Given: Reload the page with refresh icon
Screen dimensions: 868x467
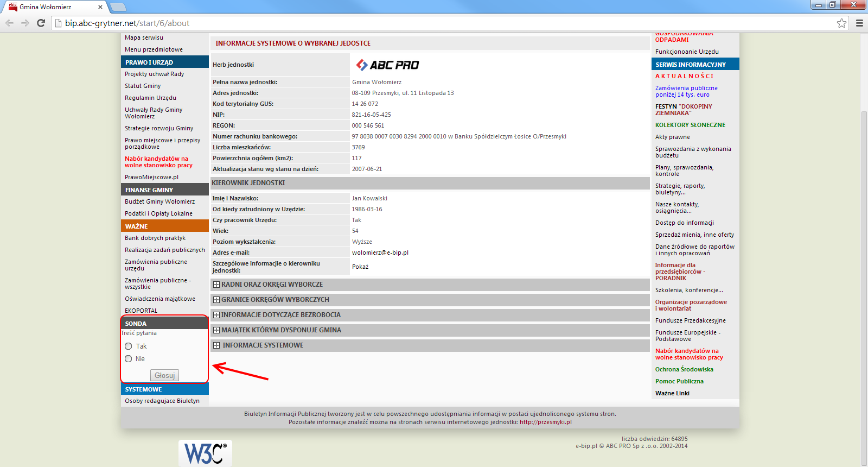Looking at the screenshot, I should 41,23.
